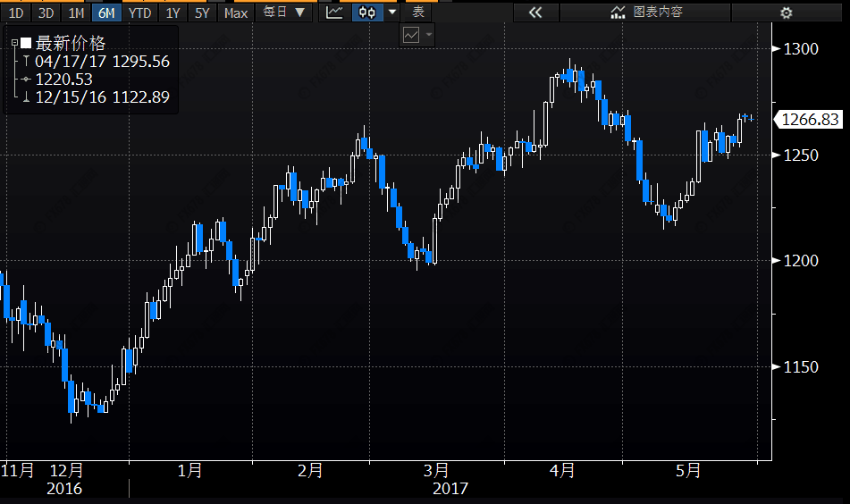Click the 2016 year label

[64, 489]
